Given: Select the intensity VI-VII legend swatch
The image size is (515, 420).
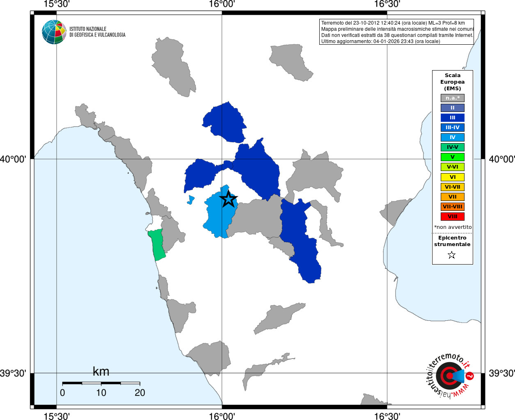Looking at the screenshot, I should [x=453, y=187].
